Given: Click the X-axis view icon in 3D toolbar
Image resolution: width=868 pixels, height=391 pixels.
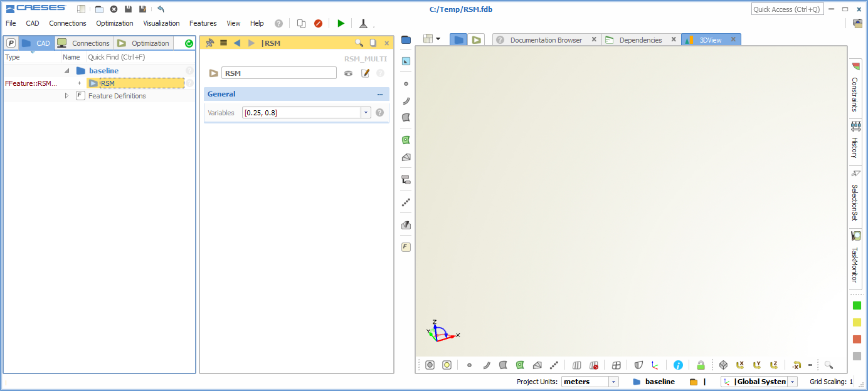Looking at the screenshot, I should (x=740, y=365).
